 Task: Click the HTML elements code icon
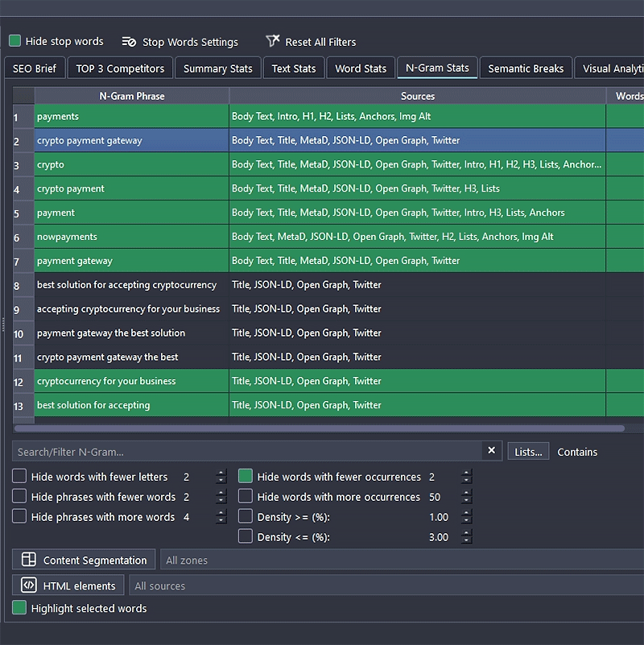click(29, 585)
